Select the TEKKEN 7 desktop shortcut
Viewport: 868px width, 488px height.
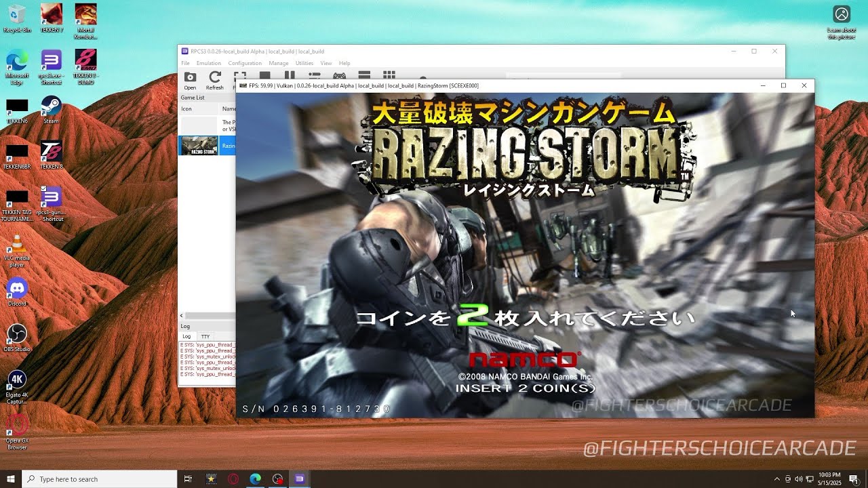pyautogui.click(x=52, y=19)
